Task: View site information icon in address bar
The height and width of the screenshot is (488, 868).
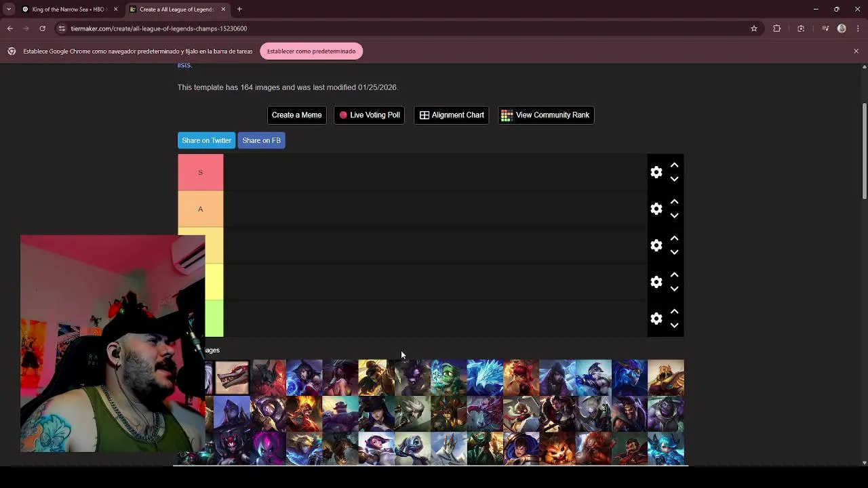Action: click(x=62, y=28)
